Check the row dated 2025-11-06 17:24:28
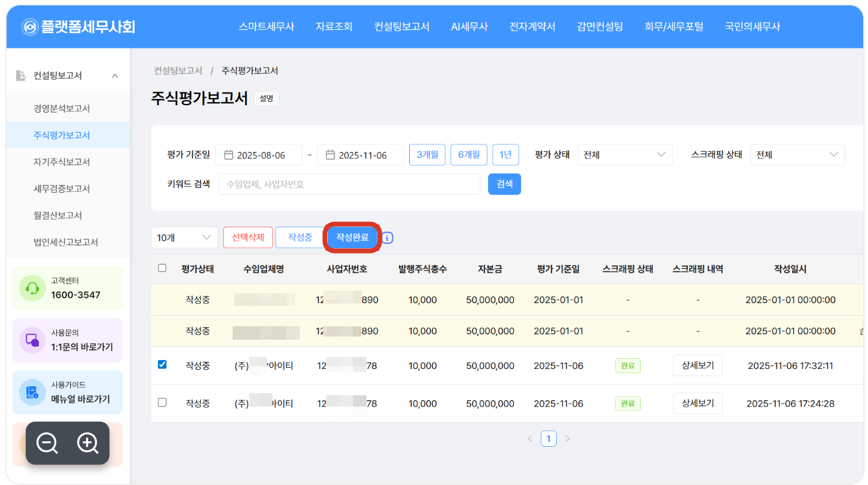Screen dimensions: 868x485 [x=162, y=402]
